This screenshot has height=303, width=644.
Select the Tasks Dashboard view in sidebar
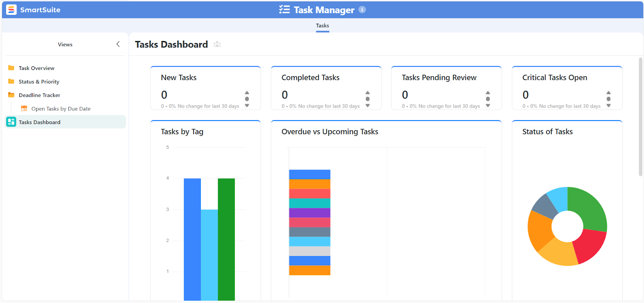pyautogui.click(x=65, y=122)
